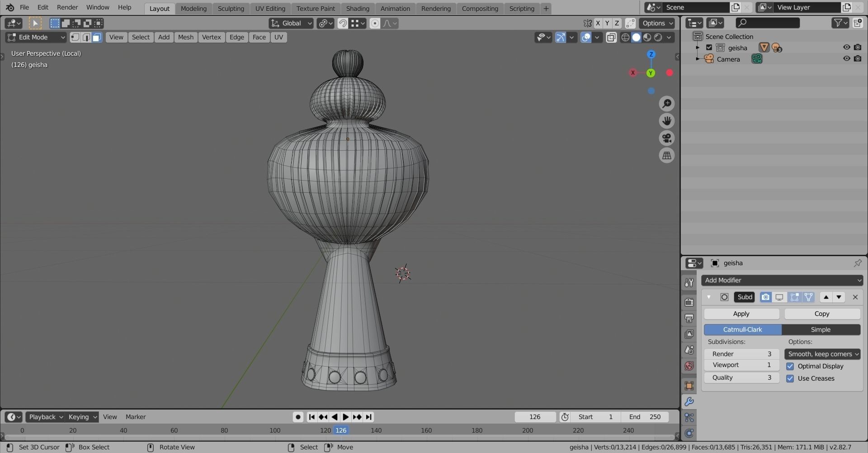
Task: Open Physics properties tab
Action: pyautogui.click(x=689, y=433)
